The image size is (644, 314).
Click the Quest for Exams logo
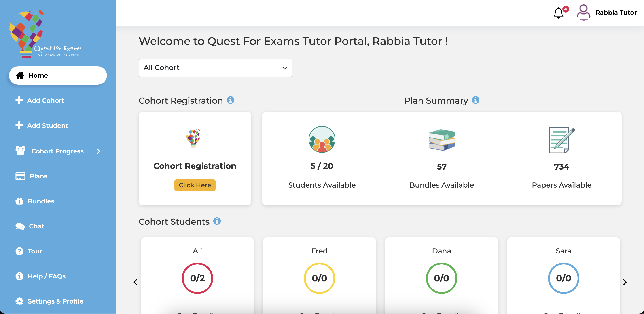(x=45, y=34)
